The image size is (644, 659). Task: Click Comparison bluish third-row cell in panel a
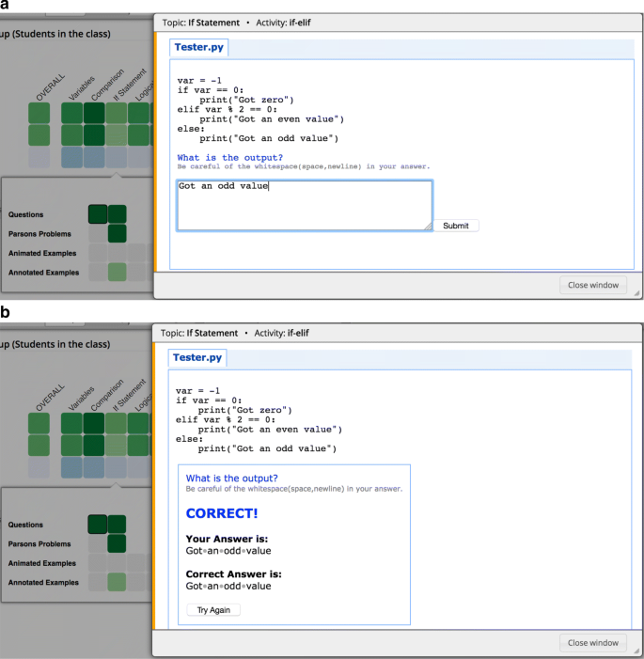click(94, 158)
